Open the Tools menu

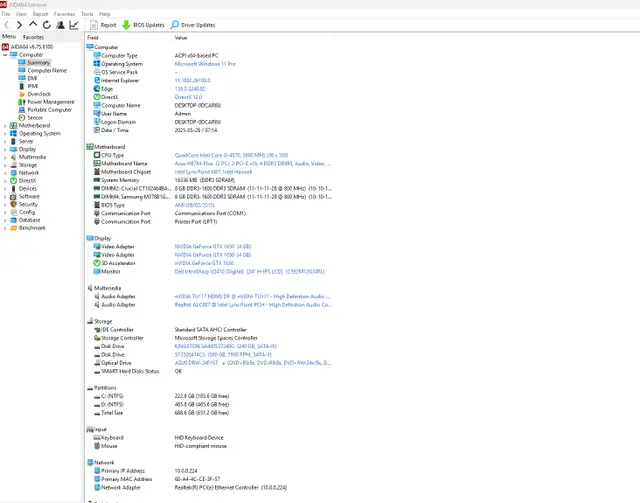click(87, 14)
